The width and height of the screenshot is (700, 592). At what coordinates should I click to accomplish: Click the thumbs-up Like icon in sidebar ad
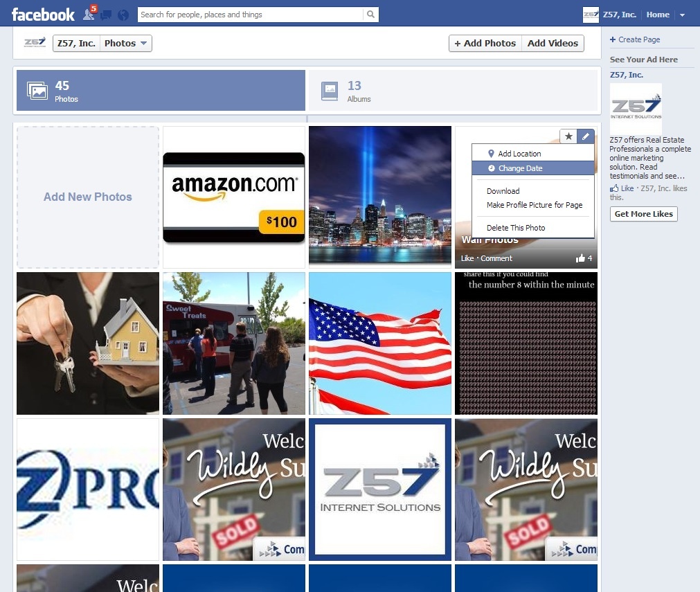point(614,188)
